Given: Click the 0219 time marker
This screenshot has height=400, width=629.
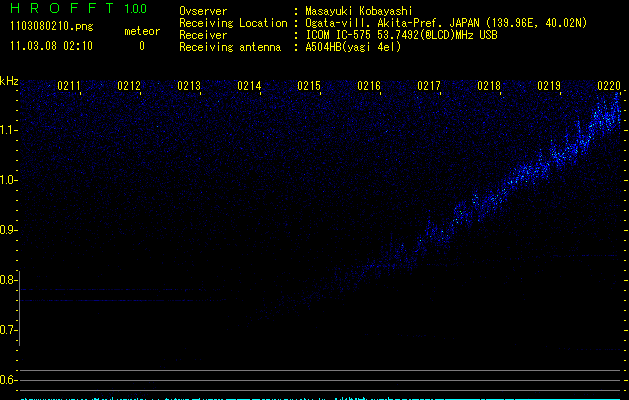Looking at the screenshot, I should tap(549, 86).
